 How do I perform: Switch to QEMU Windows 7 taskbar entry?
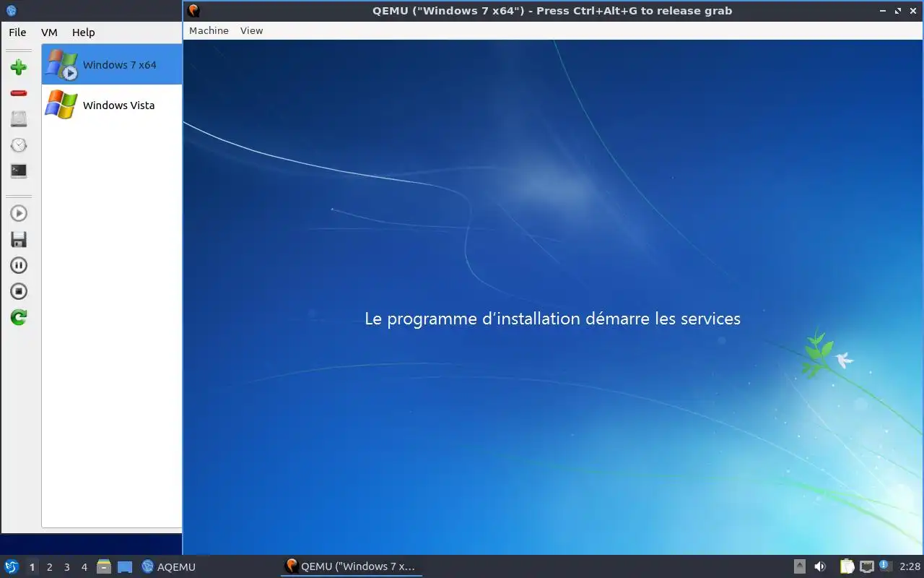click(x=351, y=566)
